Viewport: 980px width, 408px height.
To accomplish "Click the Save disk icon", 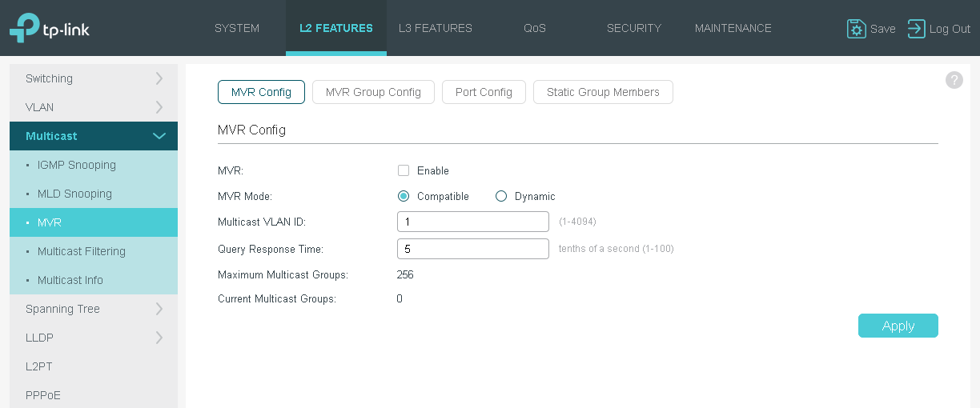I will [856, 29].
